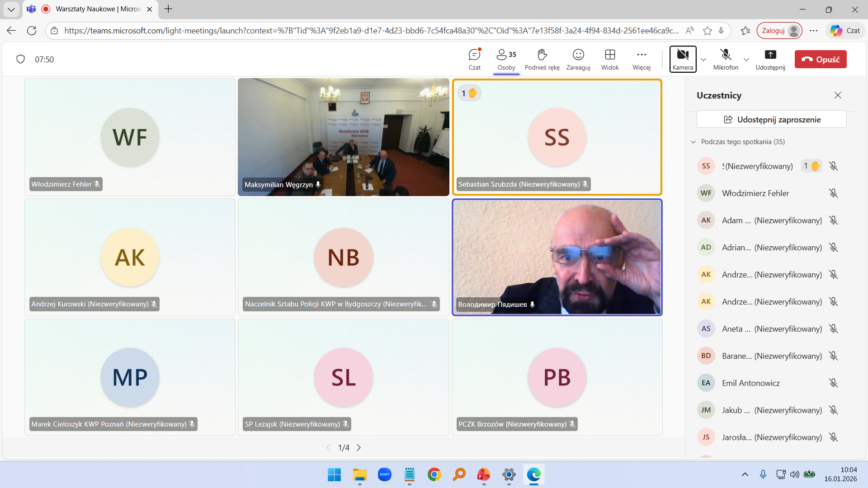
Task: Click mute icon next to Włodzimierz Fehler
Action: coord(833,193)
